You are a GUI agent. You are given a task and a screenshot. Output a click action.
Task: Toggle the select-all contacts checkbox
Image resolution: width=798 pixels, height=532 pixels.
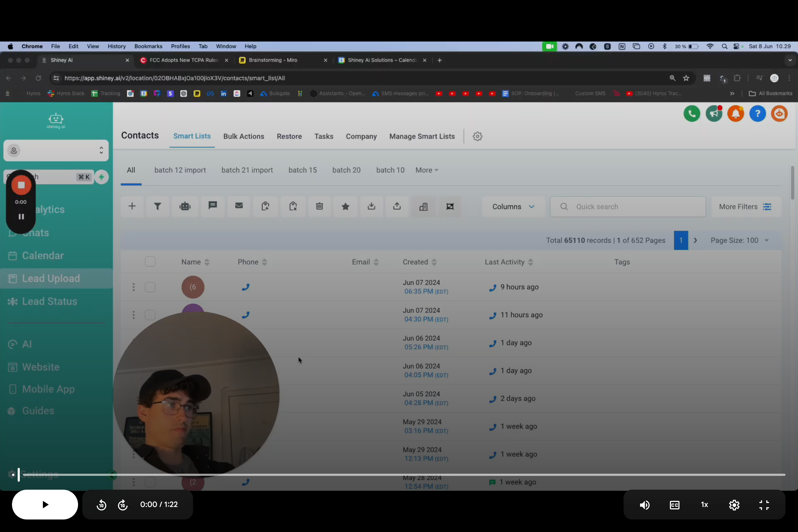(150, 262)
